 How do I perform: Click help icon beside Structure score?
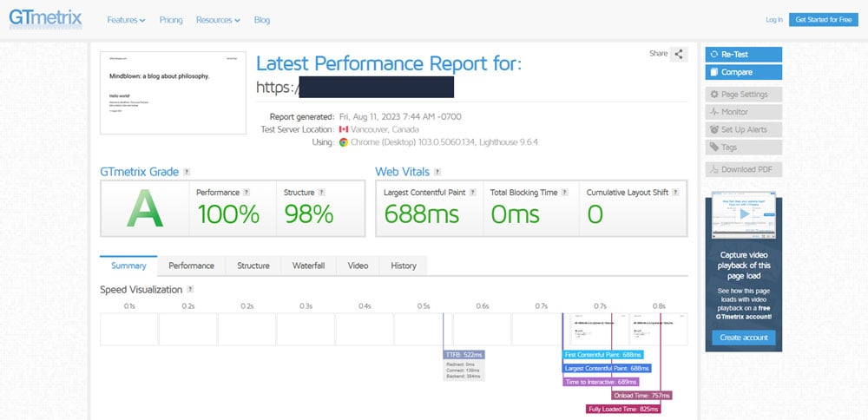(x=321, y=192)
